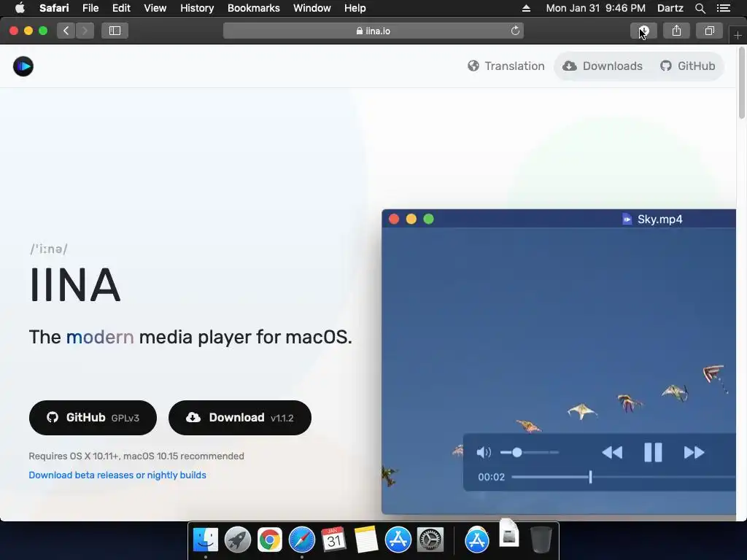The image size is (747, 560).
Task: Open the Downloads nav link
Action: [x=603, y=66]
